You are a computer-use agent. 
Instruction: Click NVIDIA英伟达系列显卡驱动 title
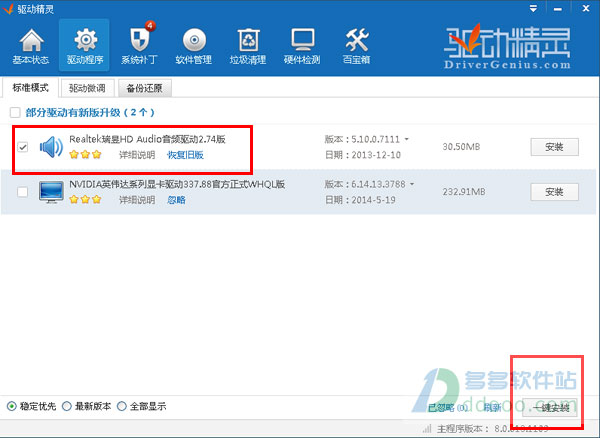177,184
